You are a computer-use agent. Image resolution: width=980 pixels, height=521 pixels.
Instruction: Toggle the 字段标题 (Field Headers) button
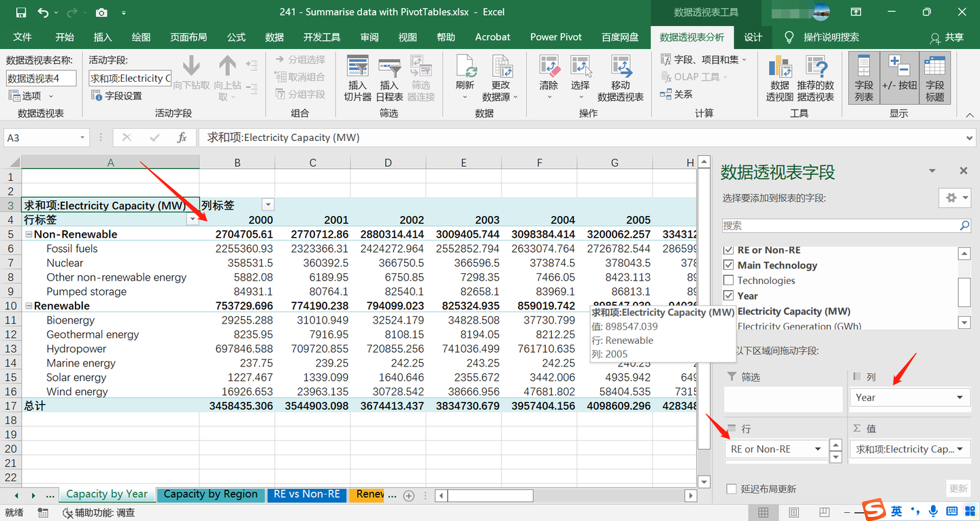[934, 79]
